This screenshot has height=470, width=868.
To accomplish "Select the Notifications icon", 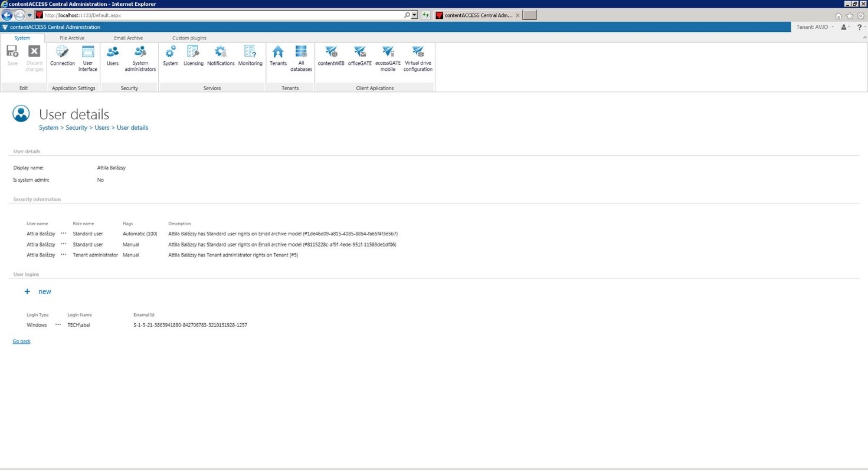I will coord(221,56).
